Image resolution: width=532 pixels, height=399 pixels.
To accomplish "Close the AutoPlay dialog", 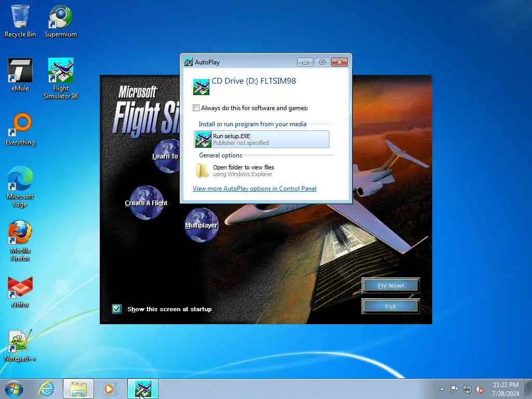I will (339, 62).
